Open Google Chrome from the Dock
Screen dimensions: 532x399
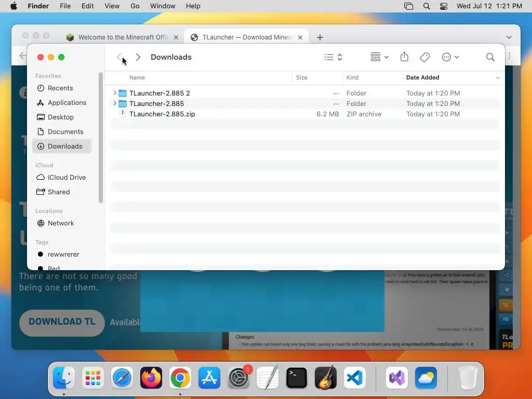(180, 378)
